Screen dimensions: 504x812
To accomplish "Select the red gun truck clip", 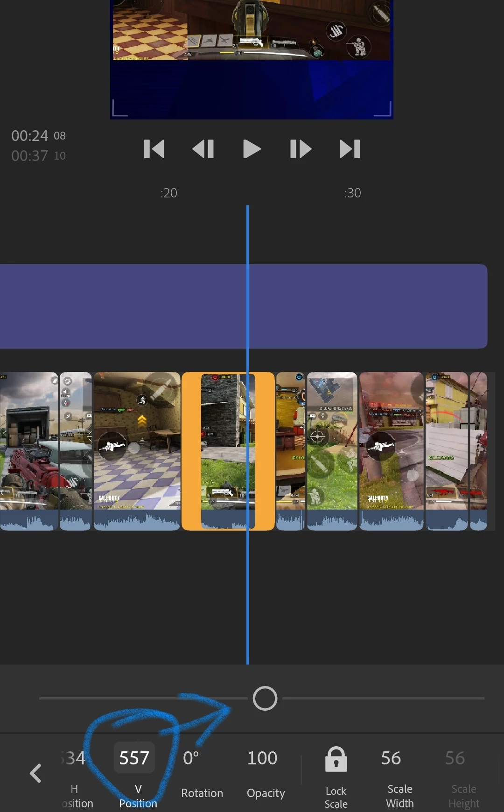I will click(29, 451).
